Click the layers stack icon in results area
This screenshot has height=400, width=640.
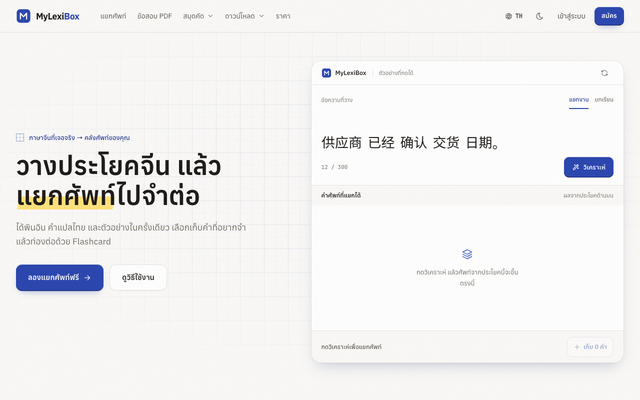[467, 254]
